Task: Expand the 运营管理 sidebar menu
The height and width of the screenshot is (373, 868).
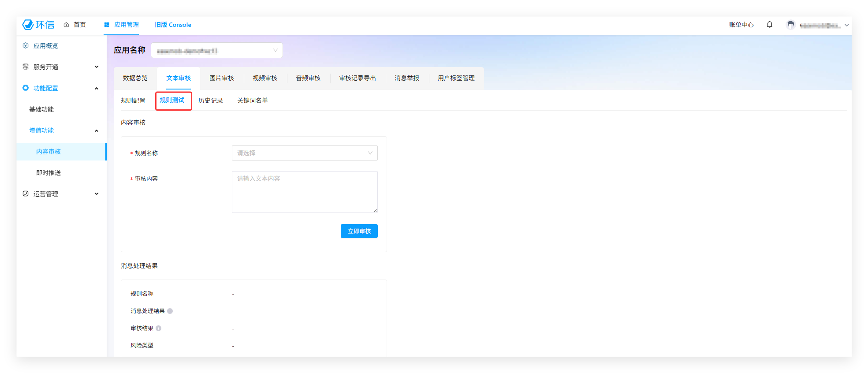Action: 61,194
